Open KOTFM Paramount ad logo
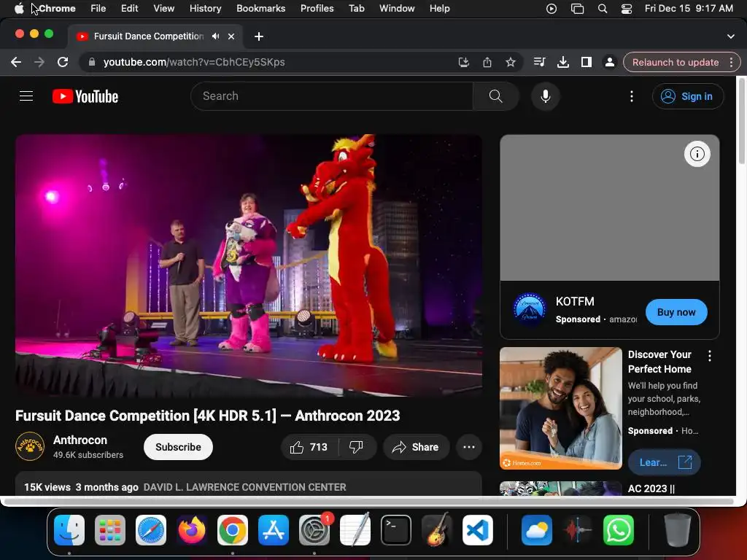Viewport: 747px width, 560px height. [x=530, y=309]
